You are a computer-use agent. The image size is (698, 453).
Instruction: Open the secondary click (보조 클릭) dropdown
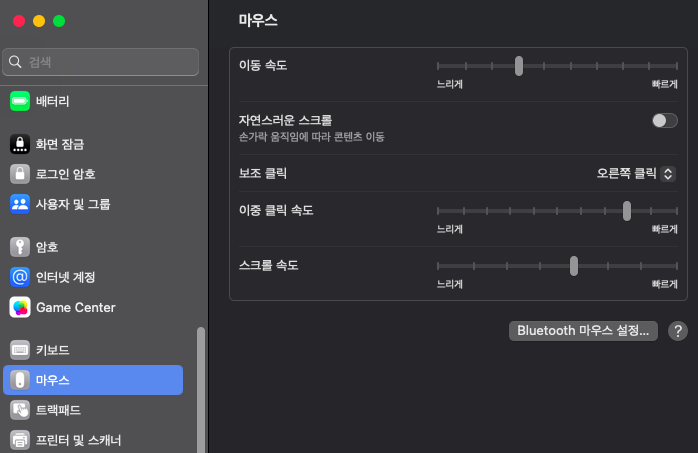636,173
